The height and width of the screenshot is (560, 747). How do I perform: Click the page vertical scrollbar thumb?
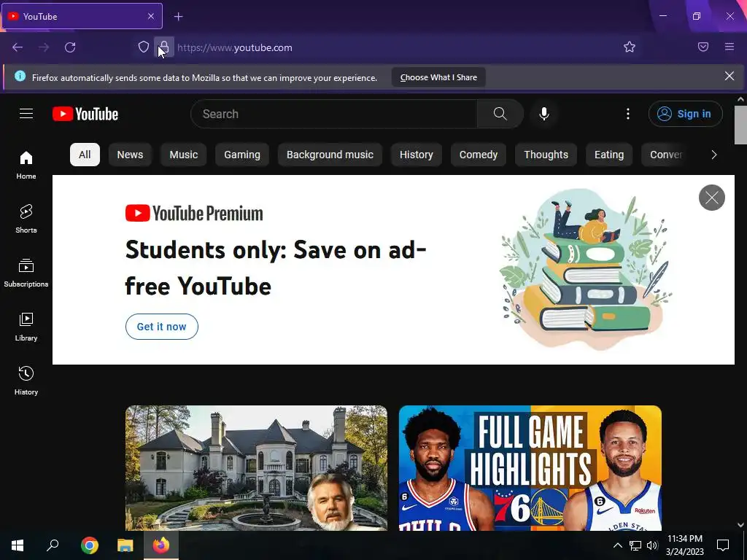(740, 125)
